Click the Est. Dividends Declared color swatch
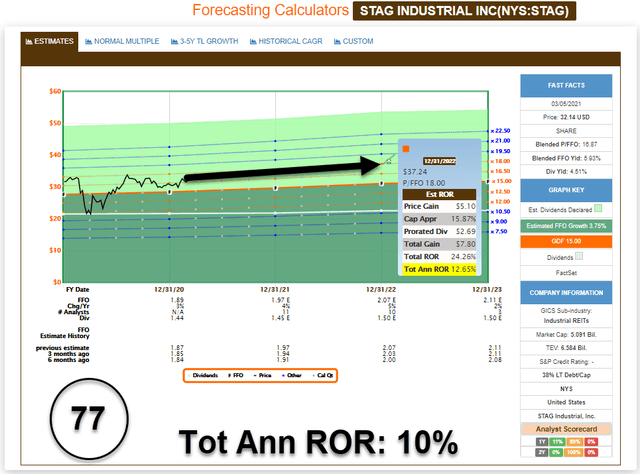This screenshot has height=474, width=640. [598, 209]
